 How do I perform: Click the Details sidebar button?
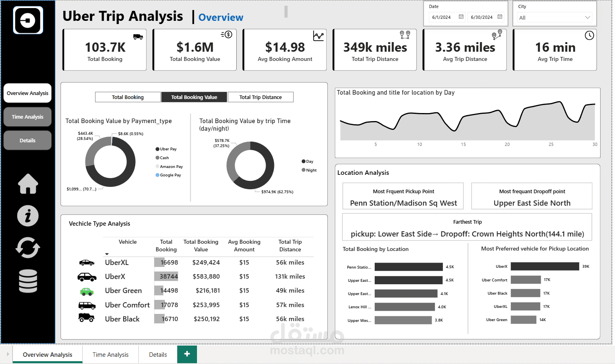tap(28, 140)
